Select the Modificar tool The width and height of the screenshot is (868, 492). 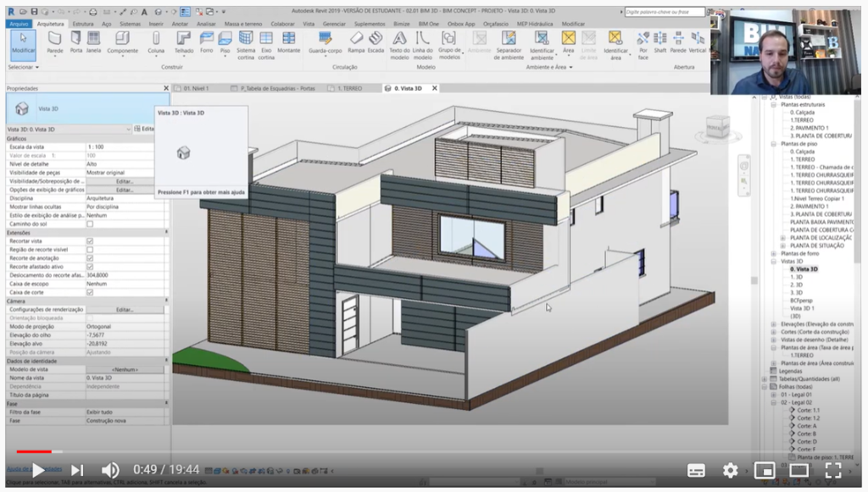23,44
